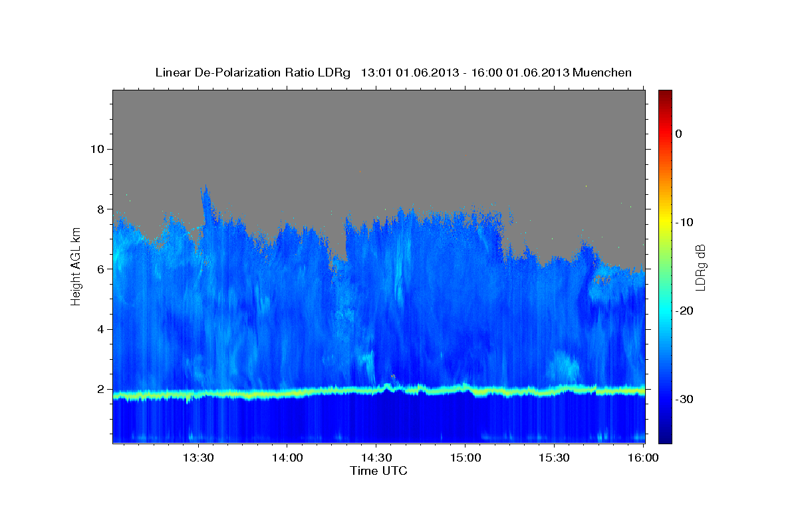Click the colorbar value 0

click(679, 134)
